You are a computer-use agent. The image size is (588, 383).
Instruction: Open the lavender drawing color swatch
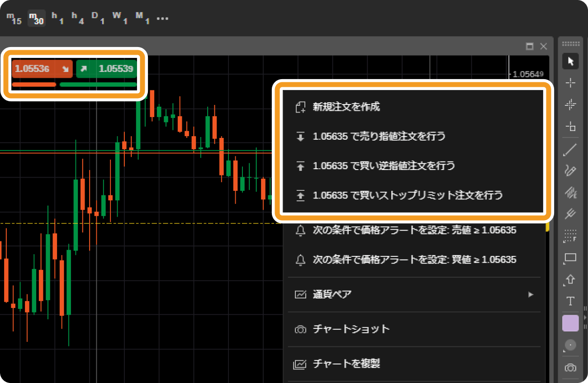[x=570, y=324]
